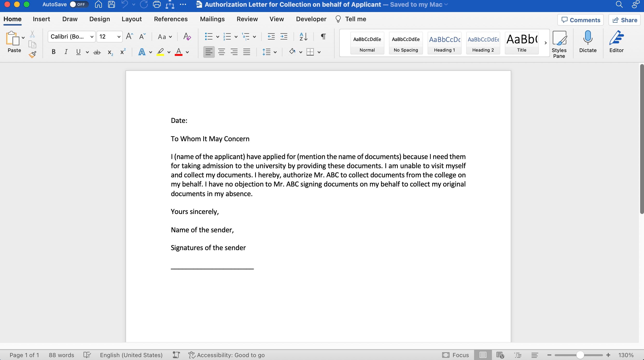Toggle bold formatting
The width and height of the screenshot is (644, 360).
click(x=53, y=52)
